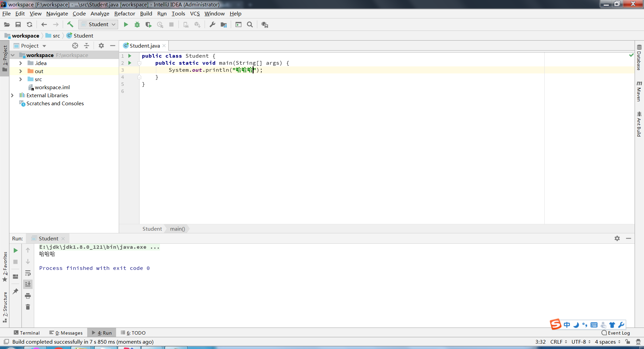
Task: Open Run panel gear settings
Action: 617,238
